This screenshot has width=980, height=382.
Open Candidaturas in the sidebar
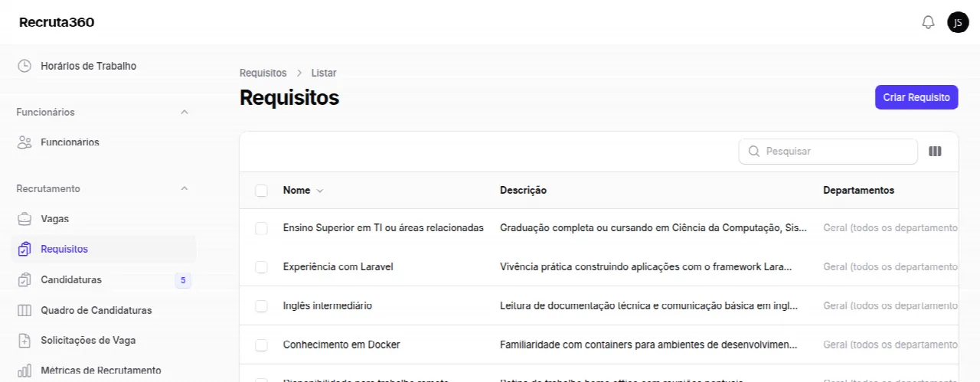point(103,279)
